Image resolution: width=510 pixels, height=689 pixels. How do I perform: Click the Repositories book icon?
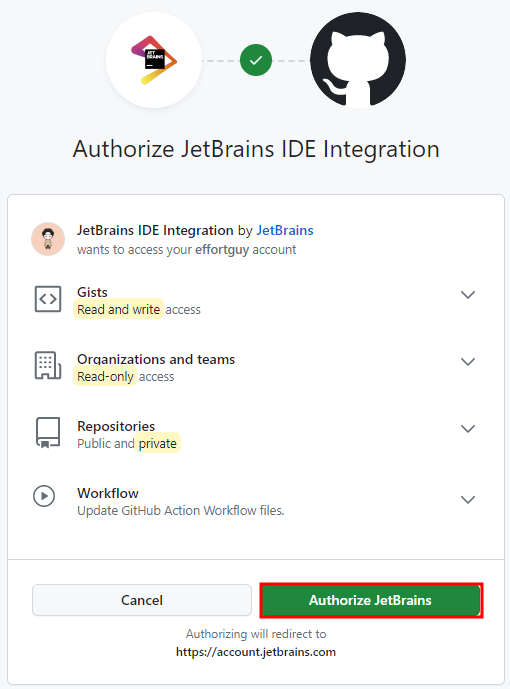48,433
